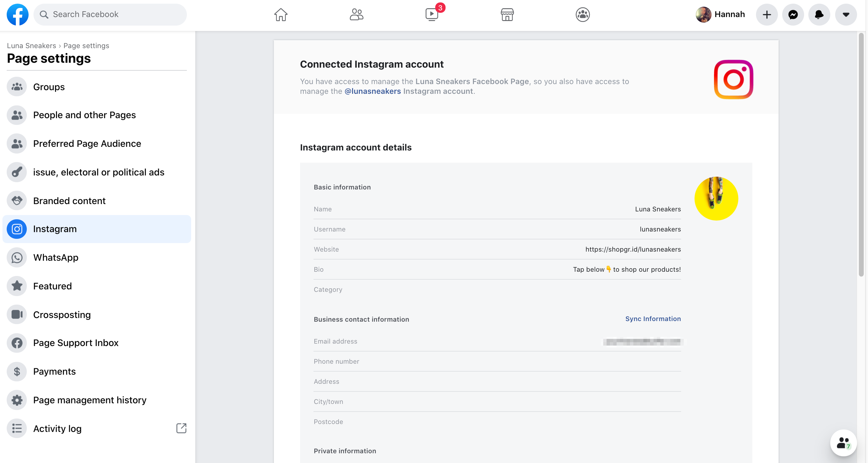Open Activity log external link icon
This screenshot has height=463, width=868.
[x=181, y=428]
